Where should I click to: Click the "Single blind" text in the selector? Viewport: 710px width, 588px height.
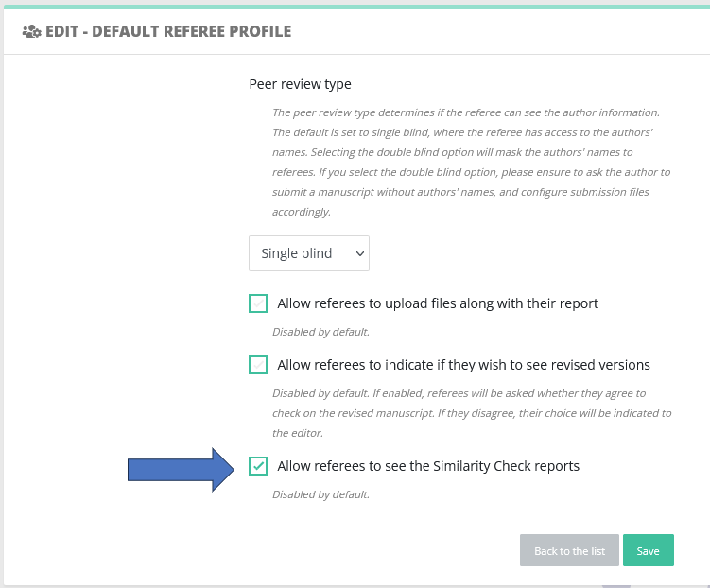[296, 253]
